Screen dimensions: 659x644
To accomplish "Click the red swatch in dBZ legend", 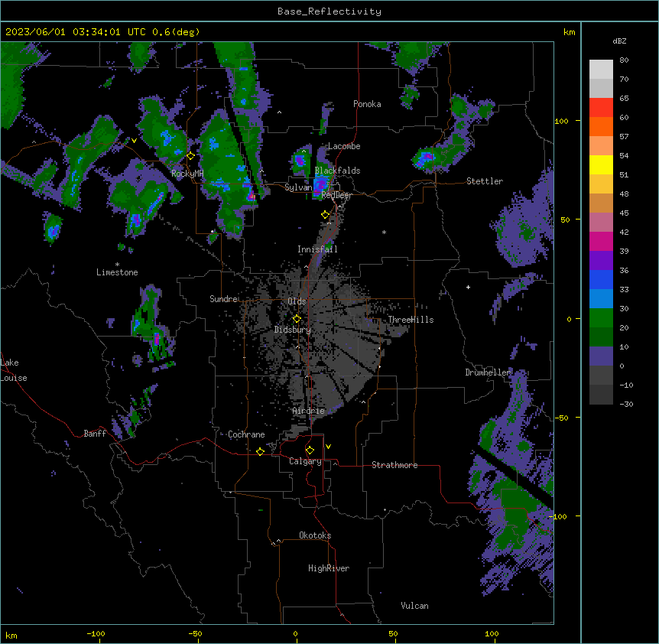I will [x=601, y=108].
